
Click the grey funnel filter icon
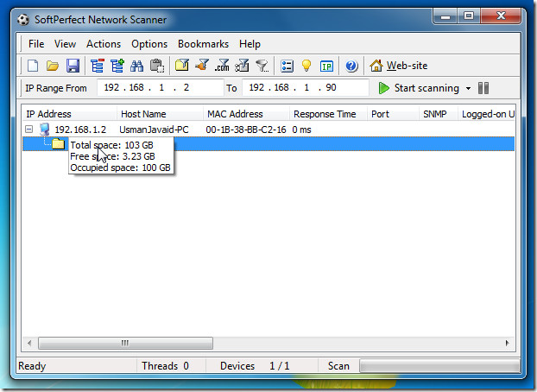(x=262, y=65)
